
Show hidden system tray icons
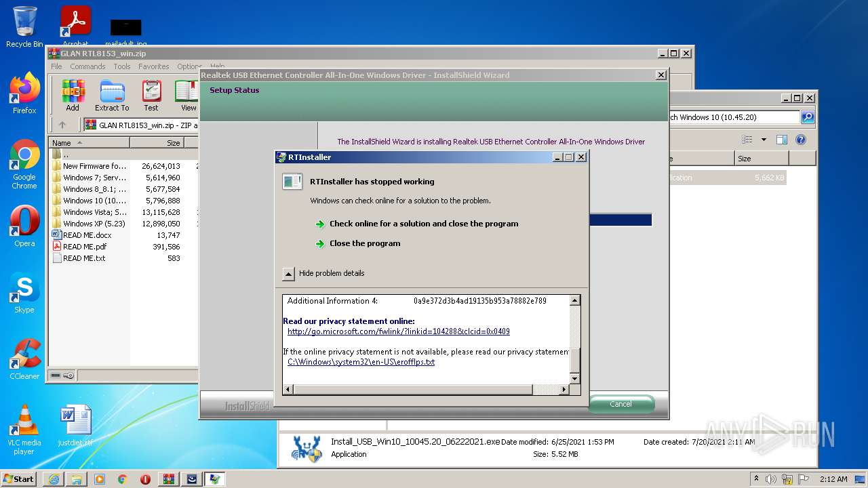tap(757, 479)
